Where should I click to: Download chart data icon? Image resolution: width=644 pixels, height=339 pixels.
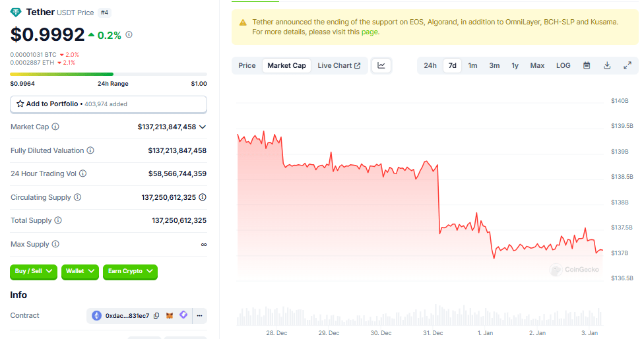[607, 66]
